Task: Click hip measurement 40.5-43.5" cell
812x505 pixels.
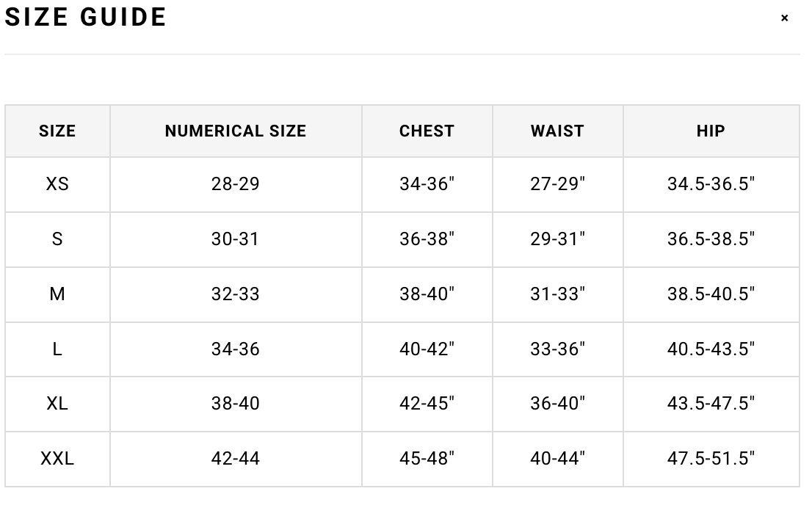Action: (711, 349)
